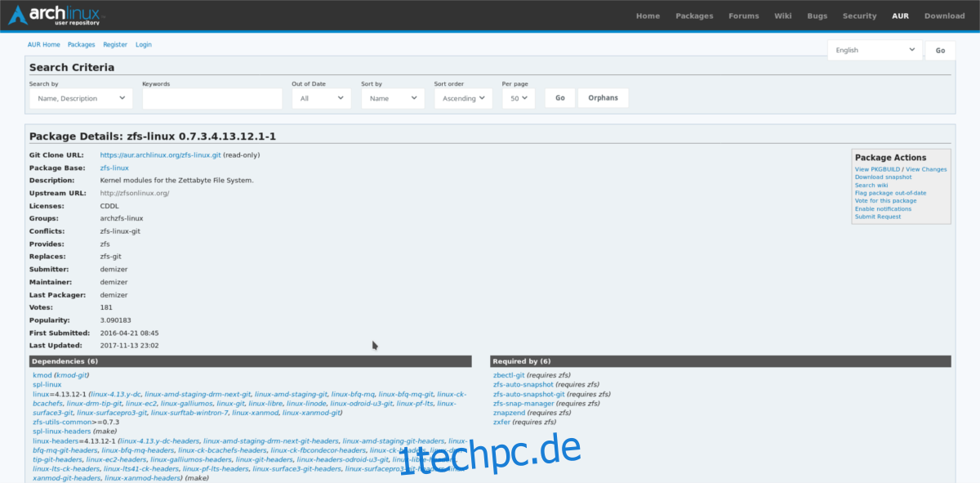
Task: Select the AUR top navigation item
Action: pos(900,16)
